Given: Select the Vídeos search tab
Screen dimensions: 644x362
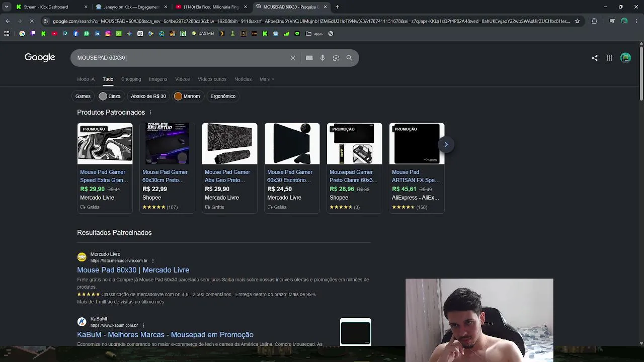Looking at the screenshot, I should click(182, 79).
